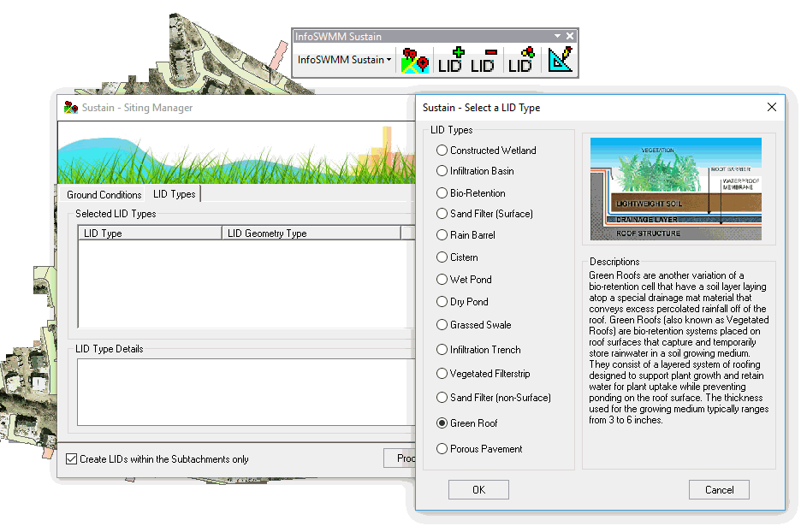Cancel the Select a LID Type dialog
The image size is (801, 532).
[719, 489]
